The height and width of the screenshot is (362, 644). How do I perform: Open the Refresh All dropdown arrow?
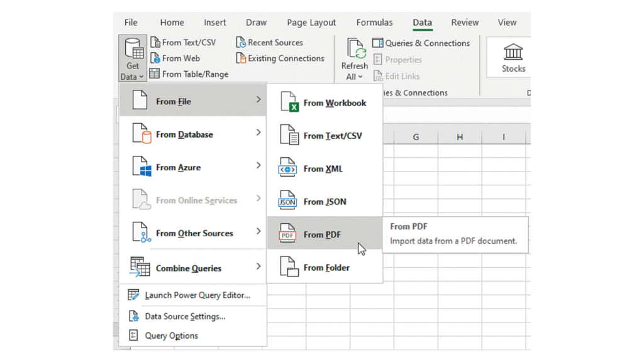360,77
